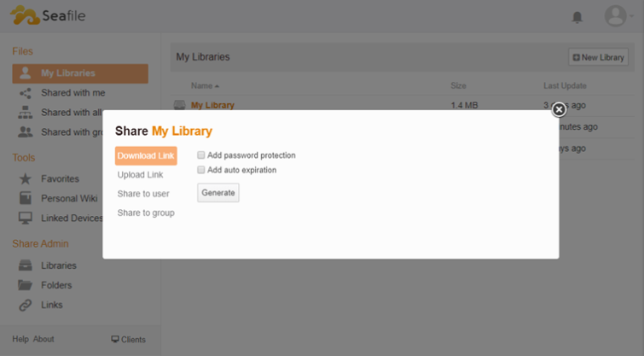Click the Linked Devices monitor icon
This screenshot has width=644, height=356.
[25, 218]
